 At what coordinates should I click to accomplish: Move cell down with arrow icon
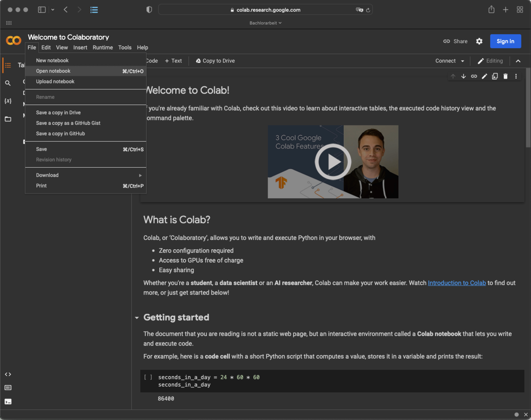coord(464,76)
